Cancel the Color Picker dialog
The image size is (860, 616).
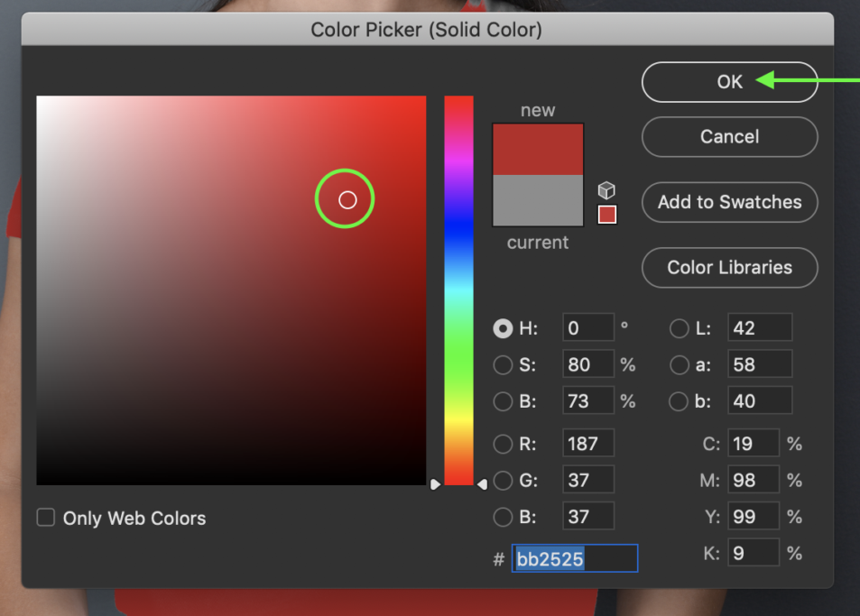(x=729, y=136)
